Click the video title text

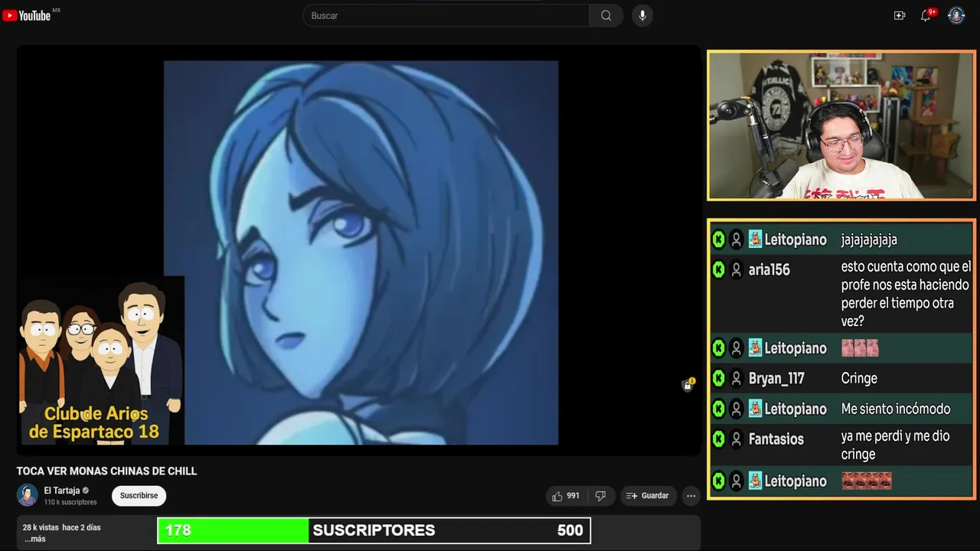pyautogui.click(x=106, y=471)
